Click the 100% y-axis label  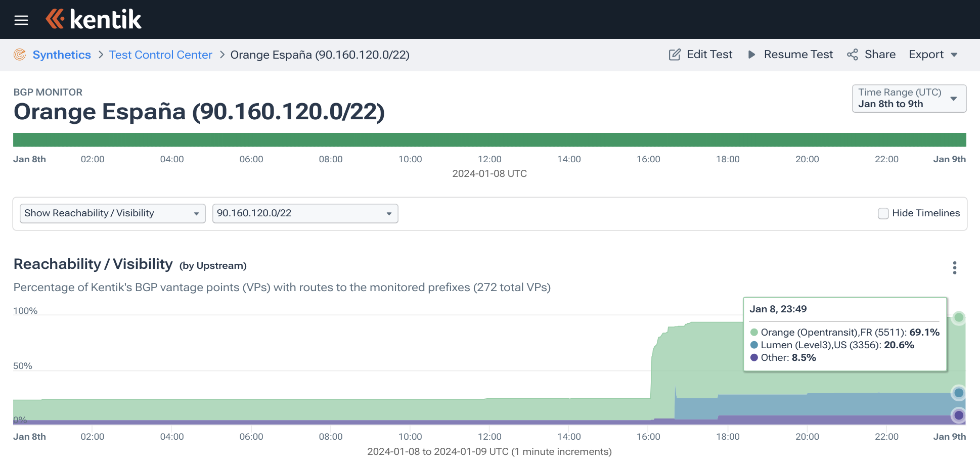(x=25, y=311)
